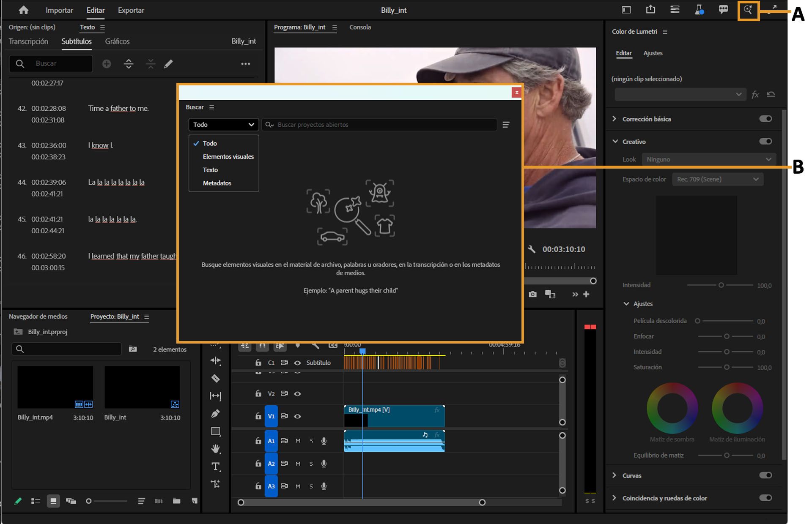This screenshot has width=812, height=524.
Task: Select the Razor tool
Action: click(x=215, y=378)
